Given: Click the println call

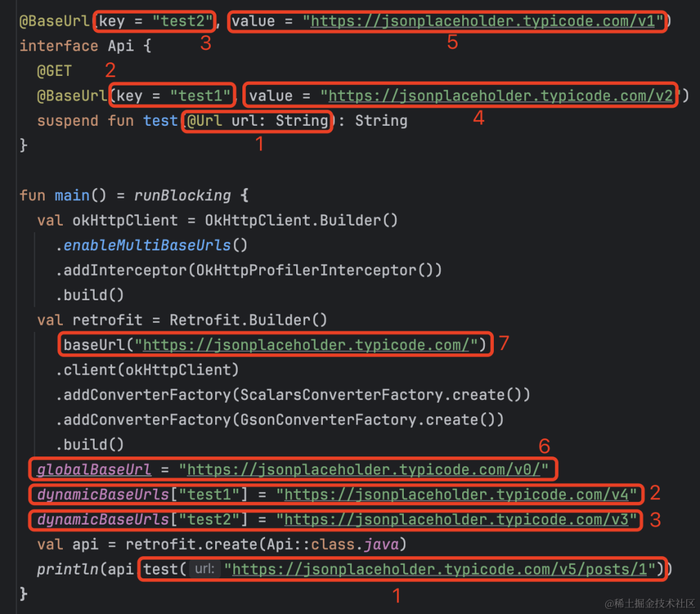Looking at the screenshot, I should tap(67, 569).
